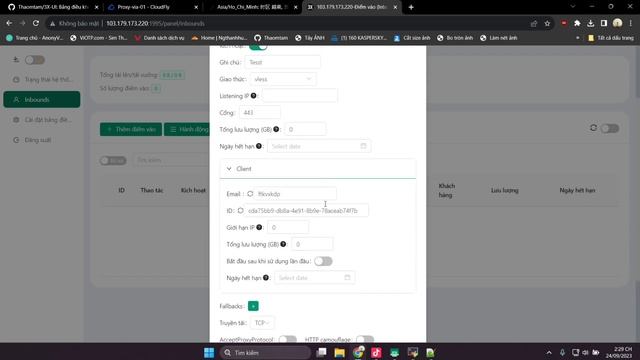Click the red extension icon in toolbar
Image resolution: width=640 pixels, height=360 pixels.
click(564, 23)
